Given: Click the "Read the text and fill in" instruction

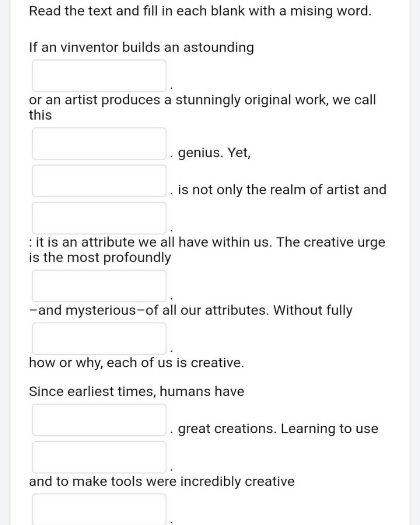Looking at the screenshot, I should (200, 11).
